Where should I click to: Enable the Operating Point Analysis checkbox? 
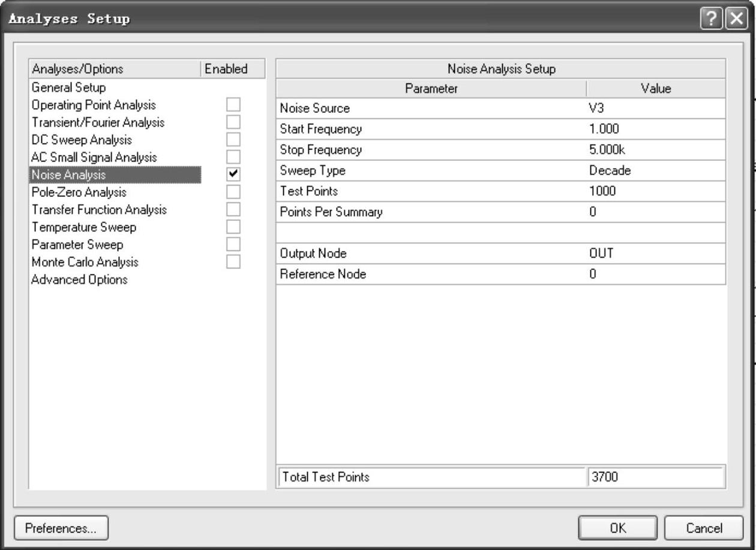(233, 105)
